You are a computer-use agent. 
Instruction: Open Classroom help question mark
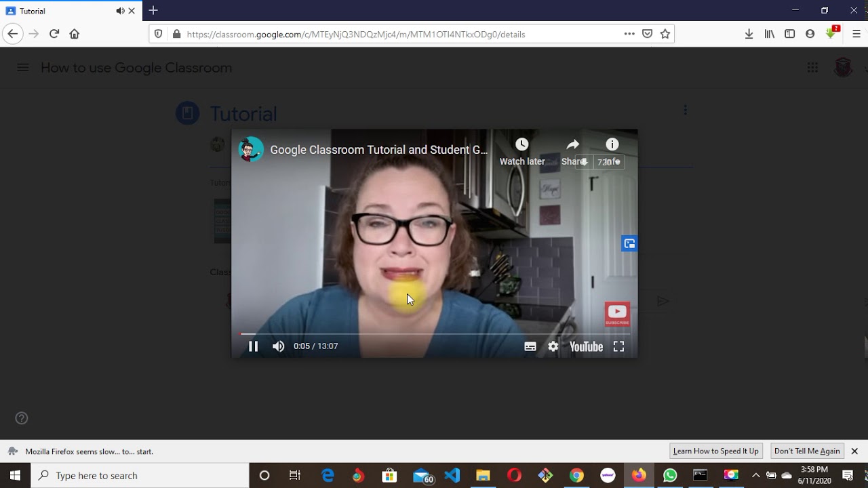[x=22, y=418]
